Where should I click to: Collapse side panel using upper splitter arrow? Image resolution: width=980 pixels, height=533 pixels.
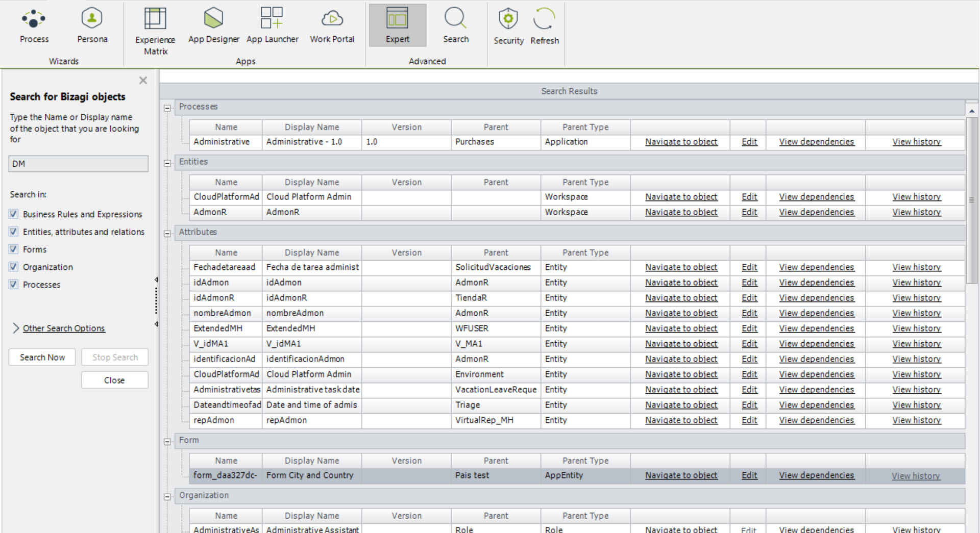pos(156,280)
